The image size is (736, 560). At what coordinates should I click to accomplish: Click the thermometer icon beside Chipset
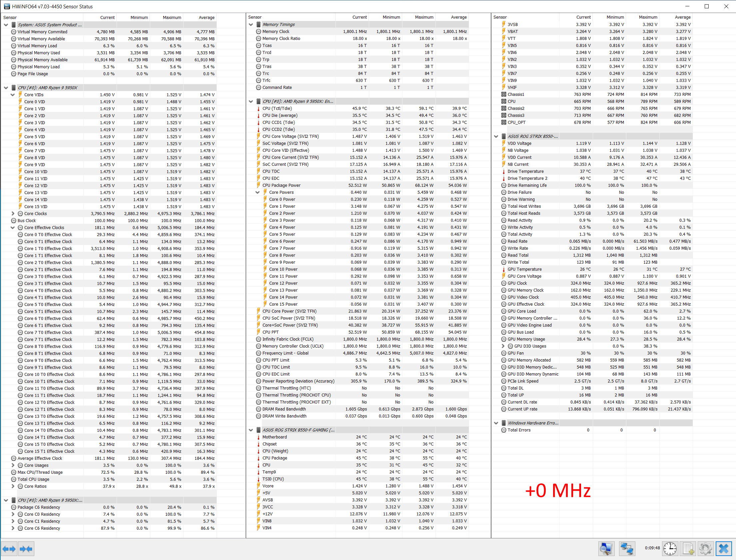click(x=259, y=444)
